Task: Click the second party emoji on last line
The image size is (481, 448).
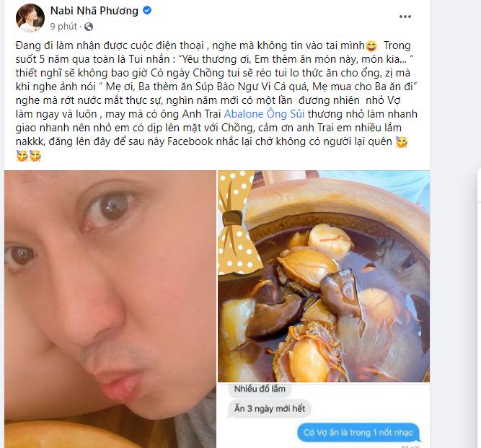Action: (x=35, y=156)
